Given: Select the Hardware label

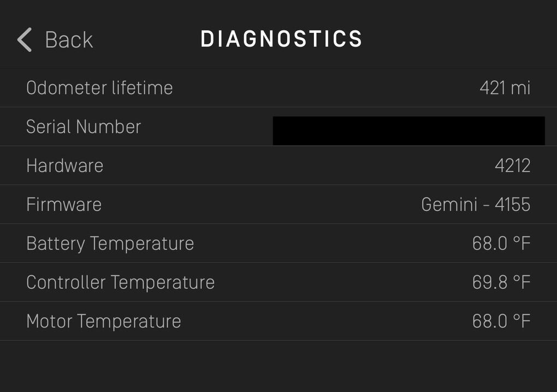Looking at the screenshot, I should [64, 165].
